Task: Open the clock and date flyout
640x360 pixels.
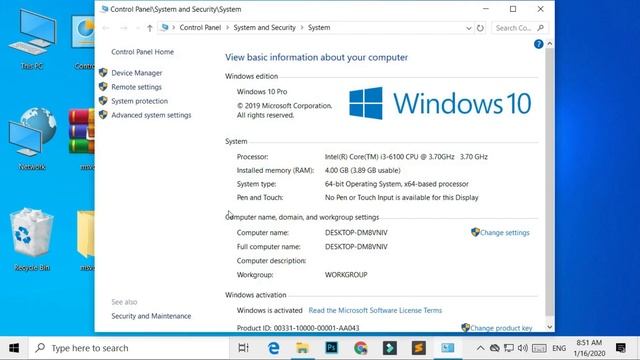Action: click(589, 348)
